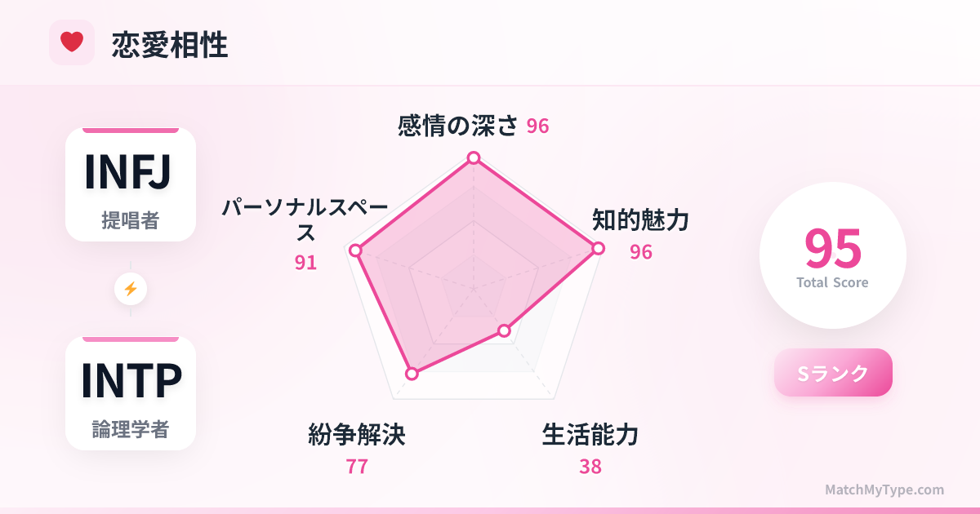The image size is (980, 514).
Task: Click the 77 score under 紛争解決
Action: click(x=357, y=467)
